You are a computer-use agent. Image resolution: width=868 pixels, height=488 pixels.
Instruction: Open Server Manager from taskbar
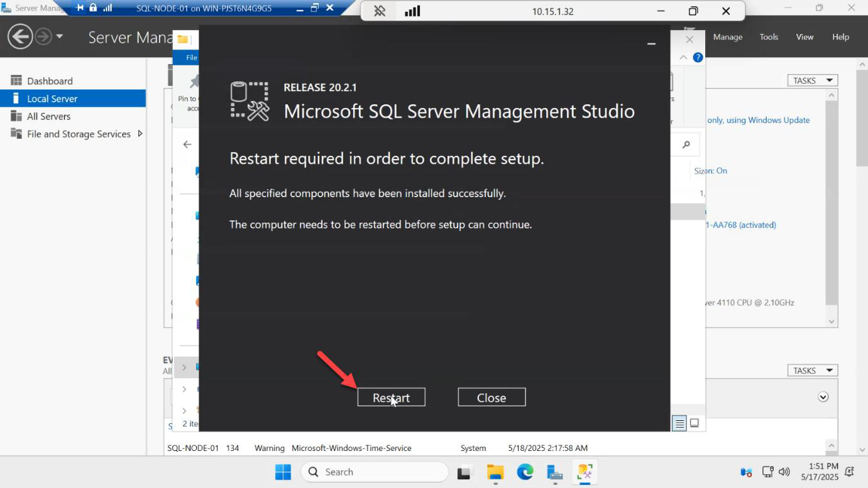pos(555,472)
